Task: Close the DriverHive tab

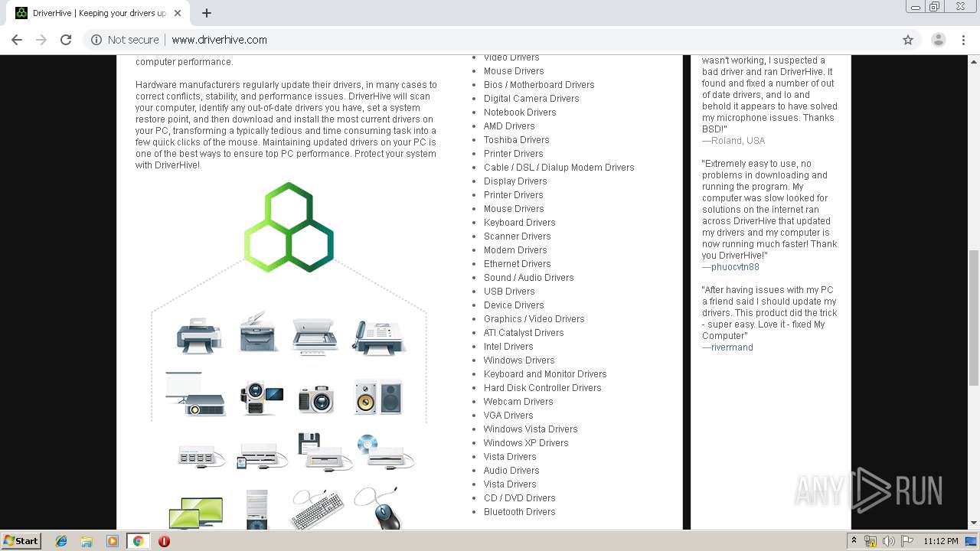Action: tap(178, 13)
